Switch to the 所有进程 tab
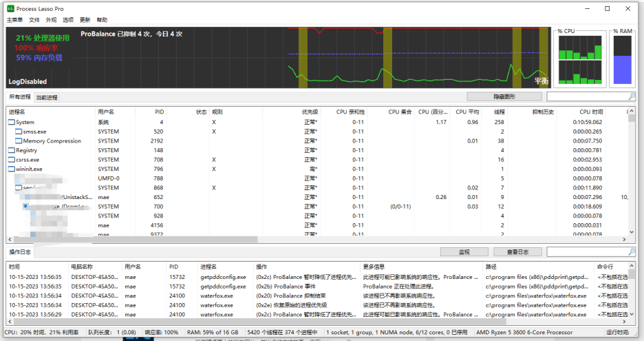The width and height of the screenshot is (644, 341). click(x=20, y=96)
